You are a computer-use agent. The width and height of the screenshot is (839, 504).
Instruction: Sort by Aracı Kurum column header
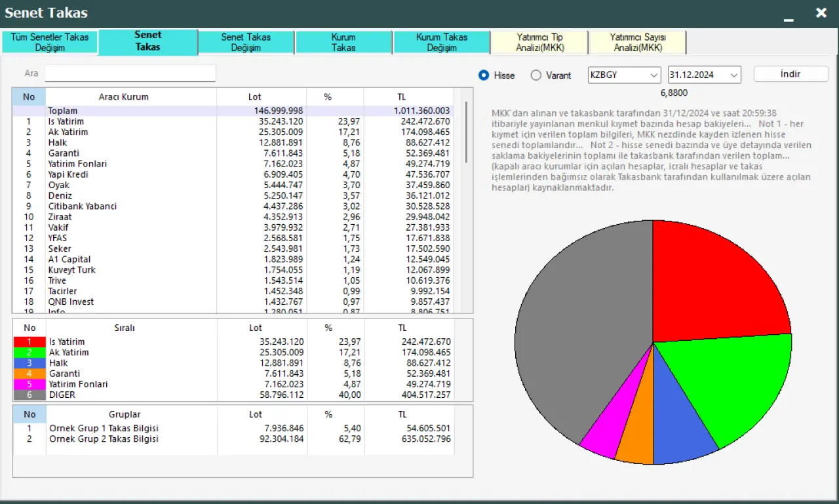tap(124, 97)
